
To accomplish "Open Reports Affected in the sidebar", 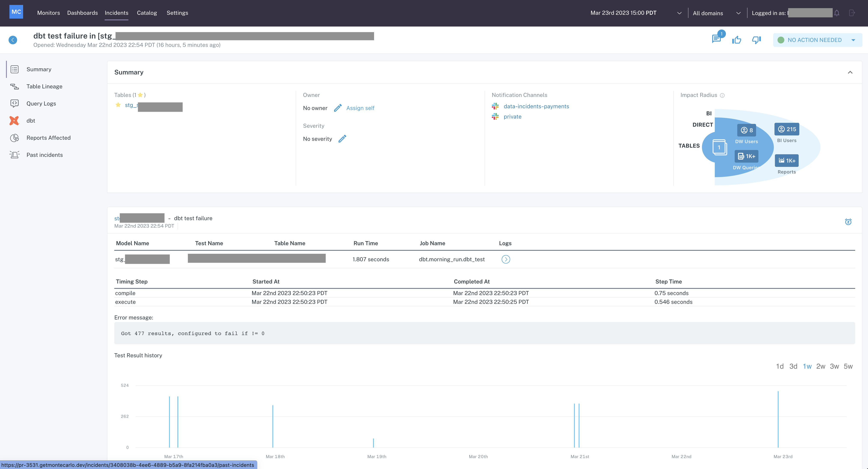I will (49, 138).
